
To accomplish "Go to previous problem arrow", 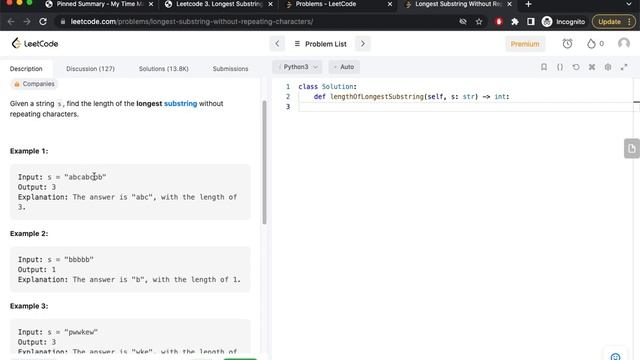I will point(277,44).
